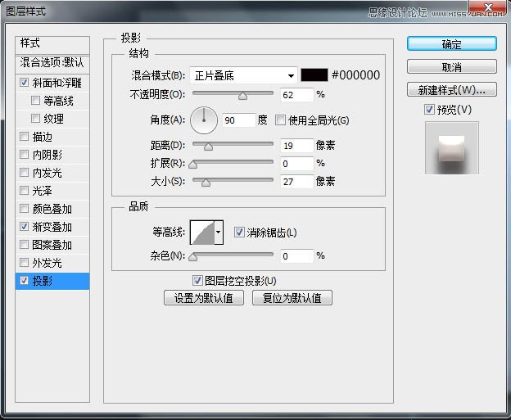Enable 颜色叠加 checkbox

pyautogui.click(x=24, y=208)
